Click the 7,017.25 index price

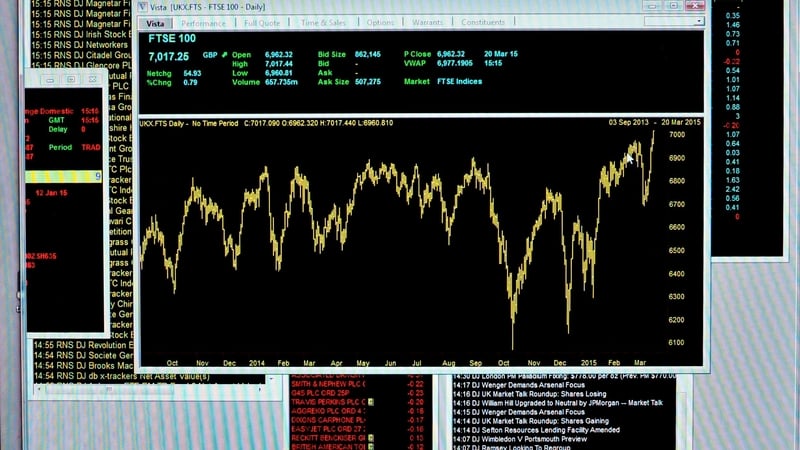(168, 57)
